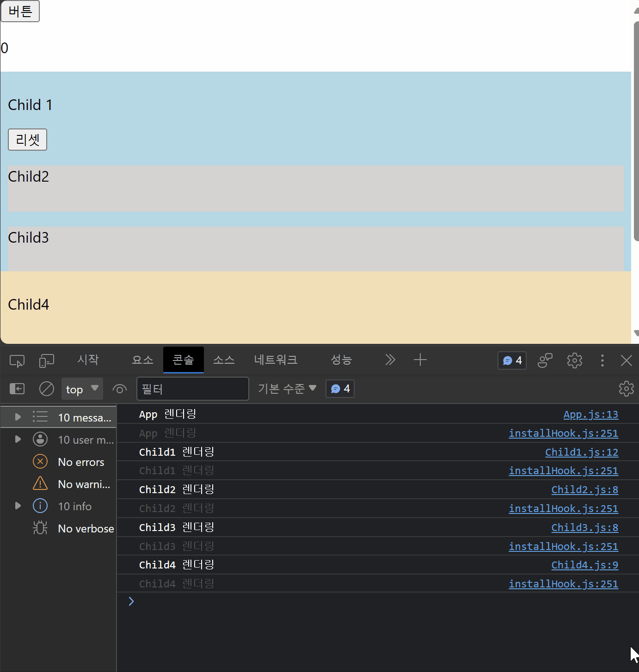This screenshot has width=639, height=672.
Task: Expand the 10 info group arrow
Action: pos(18,506)
